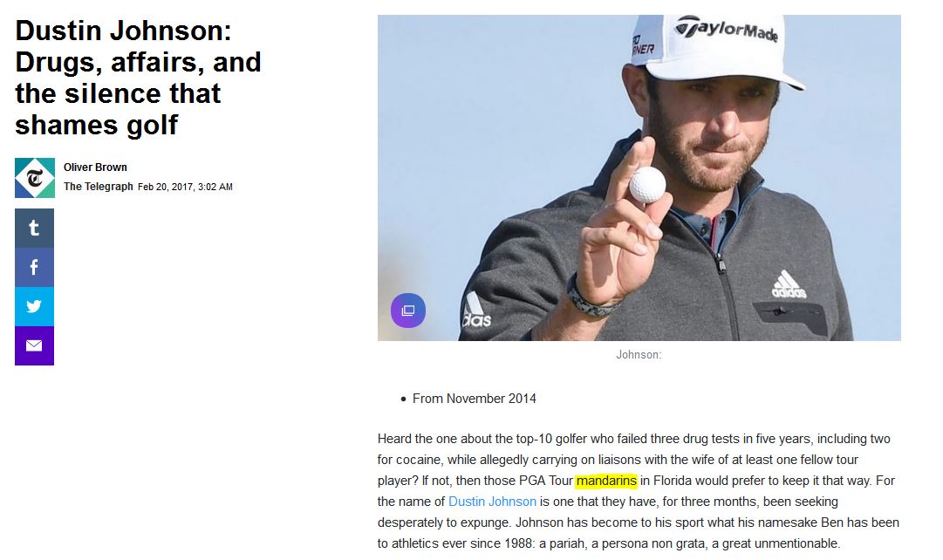Share the article via email

click(34, 345)
